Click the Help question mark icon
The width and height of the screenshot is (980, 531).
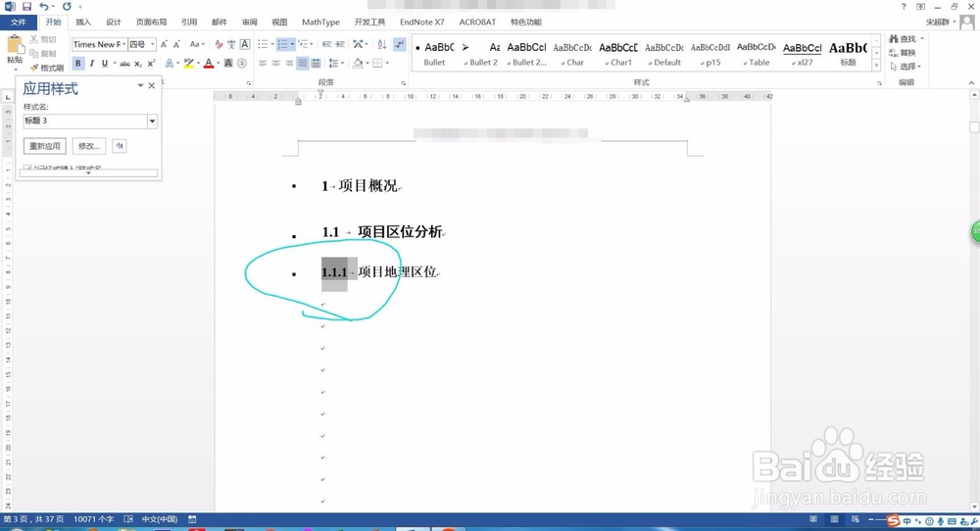(x=904, y=6)
